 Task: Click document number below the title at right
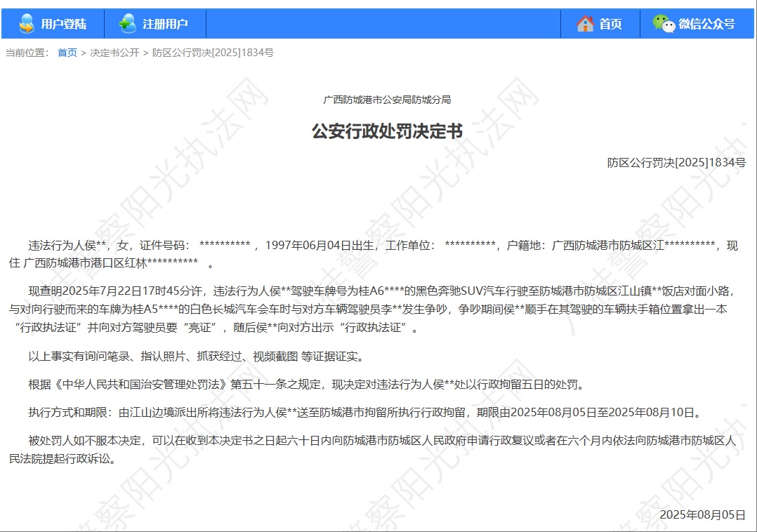(676, 163)
